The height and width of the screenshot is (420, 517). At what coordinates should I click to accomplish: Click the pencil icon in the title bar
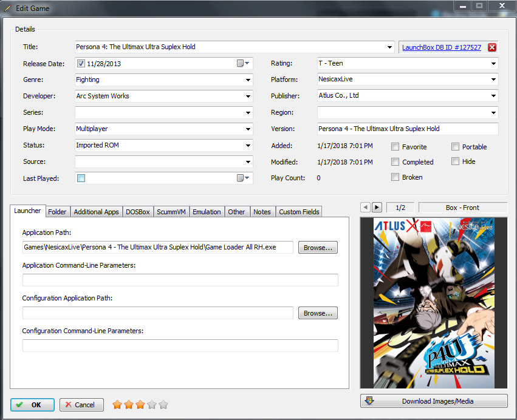click(x=7, y=8)
